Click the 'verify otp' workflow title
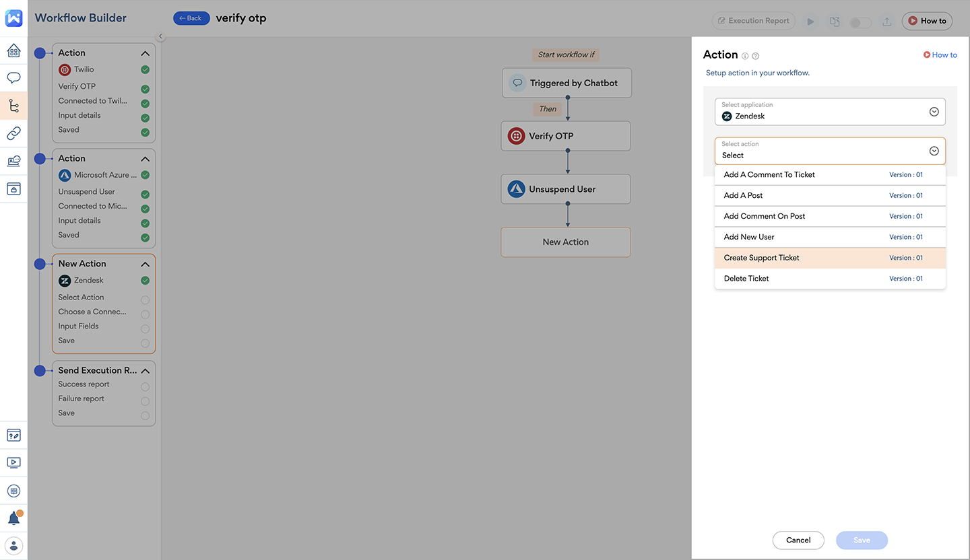Viewport: 970px width, 560px height. tap(241, 18)
